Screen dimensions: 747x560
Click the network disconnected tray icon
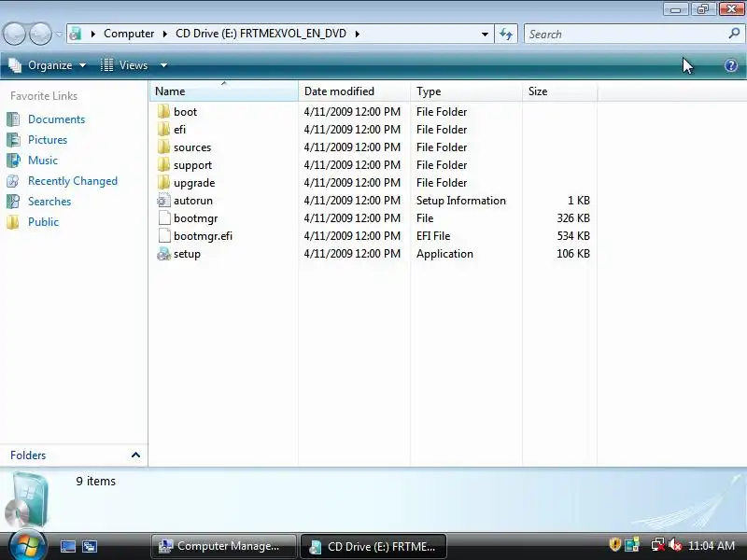pyautogui.click(x=658, y=545)
